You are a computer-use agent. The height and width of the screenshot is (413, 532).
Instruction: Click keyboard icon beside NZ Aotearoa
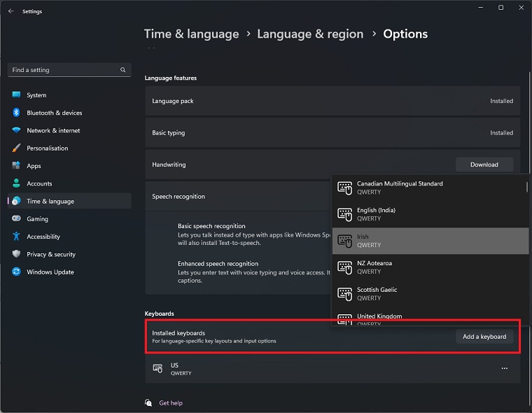(x=344, y=267)
